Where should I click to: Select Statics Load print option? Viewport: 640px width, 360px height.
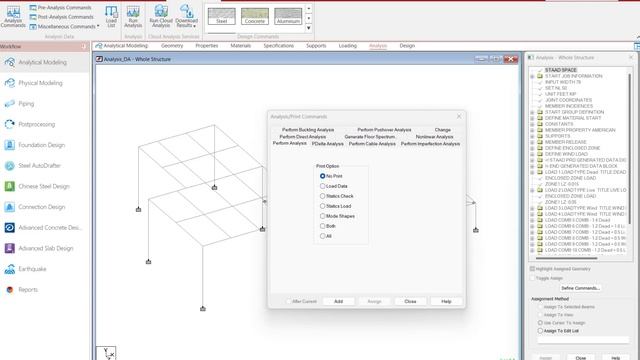322,206
